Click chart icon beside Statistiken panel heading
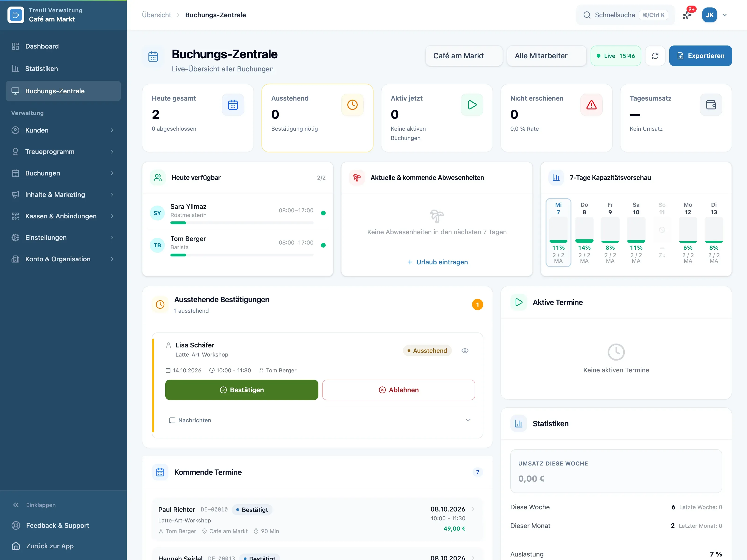This screenshot has height=560, width=747. click(x=518, y=423)
